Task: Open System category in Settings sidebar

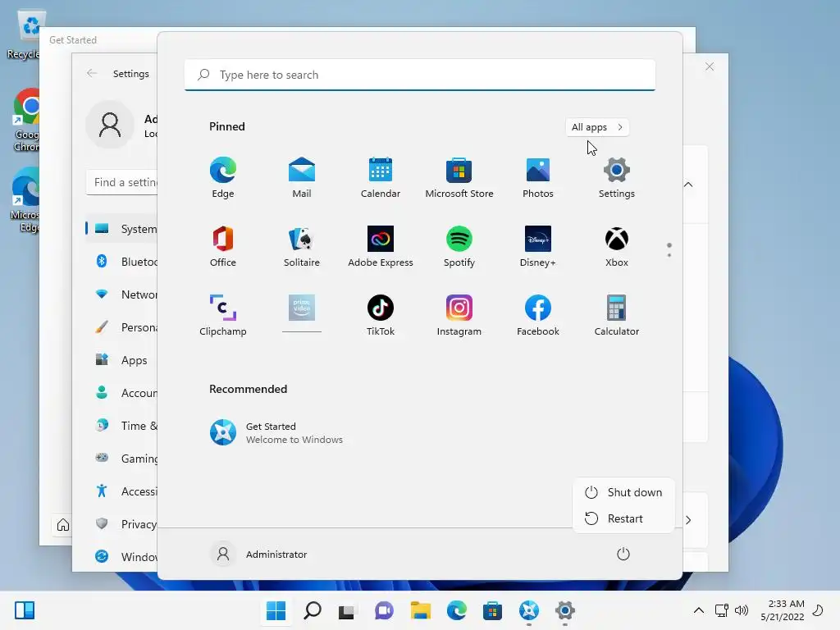Action: point(121,229)
